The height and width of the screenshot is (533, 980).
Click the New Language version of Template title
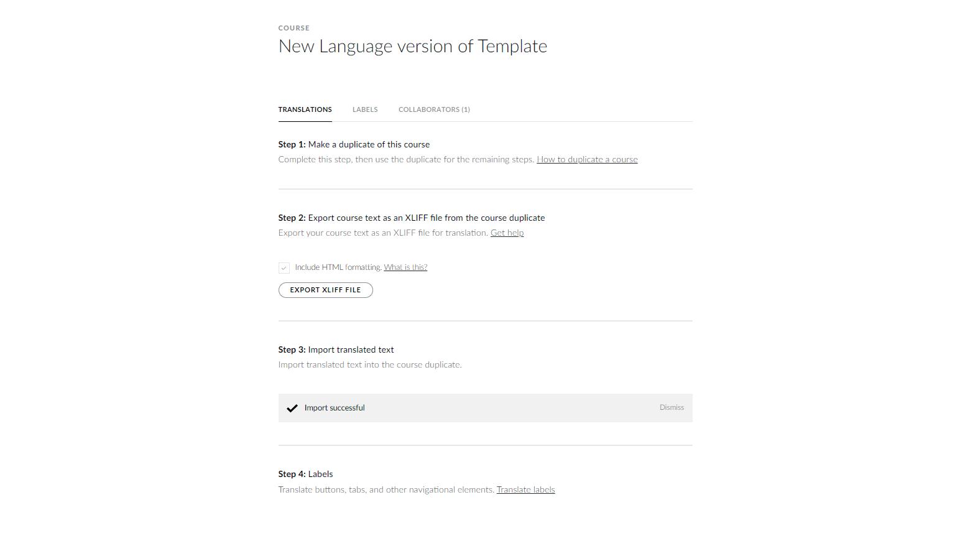[413, 46]
